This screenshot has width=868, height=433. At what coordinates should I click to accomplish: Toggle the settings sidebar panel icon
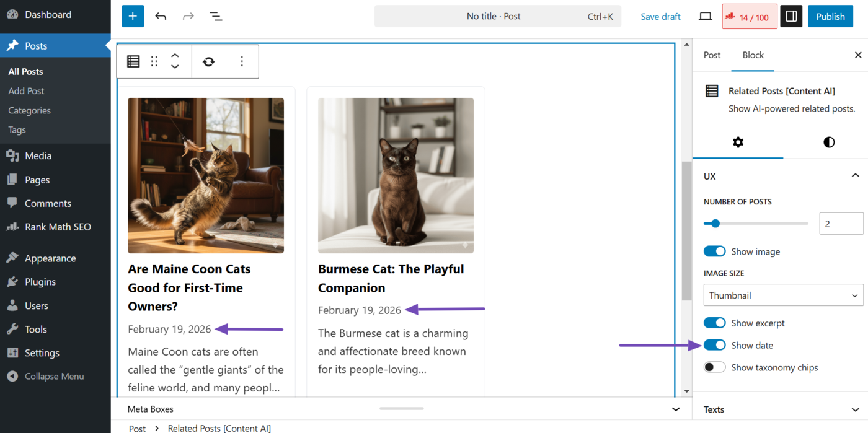(x=791, y=17)
